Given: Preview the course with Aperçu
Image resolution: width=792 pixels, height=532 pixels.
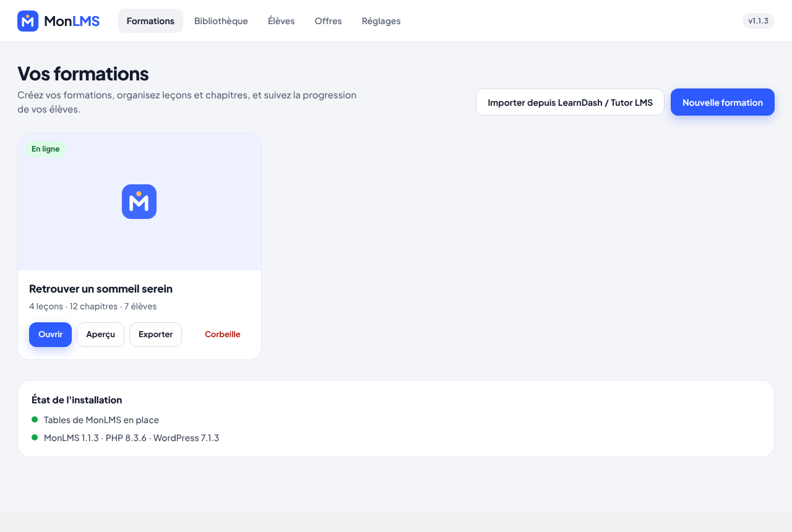Looking at the screenshot, I should [x=101, y=335].
